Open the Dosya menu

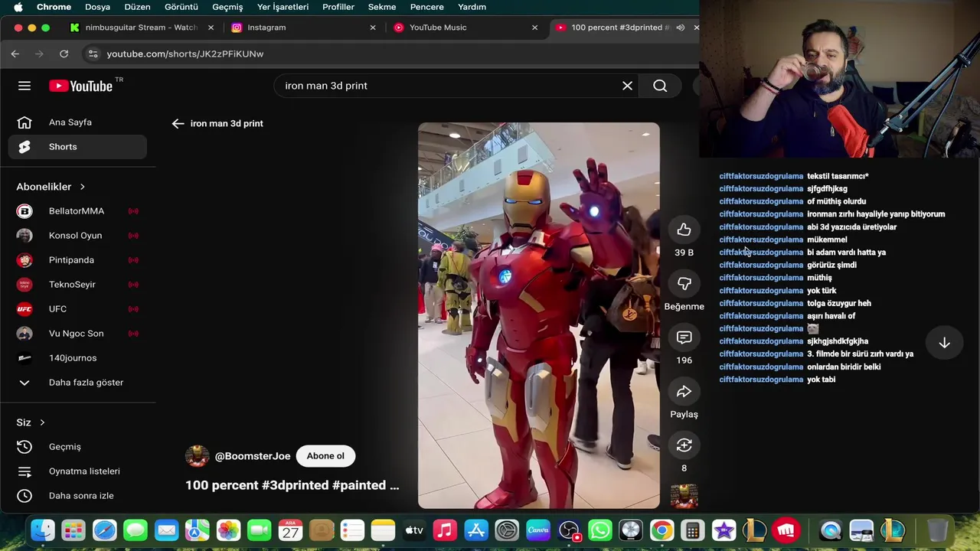97,7
